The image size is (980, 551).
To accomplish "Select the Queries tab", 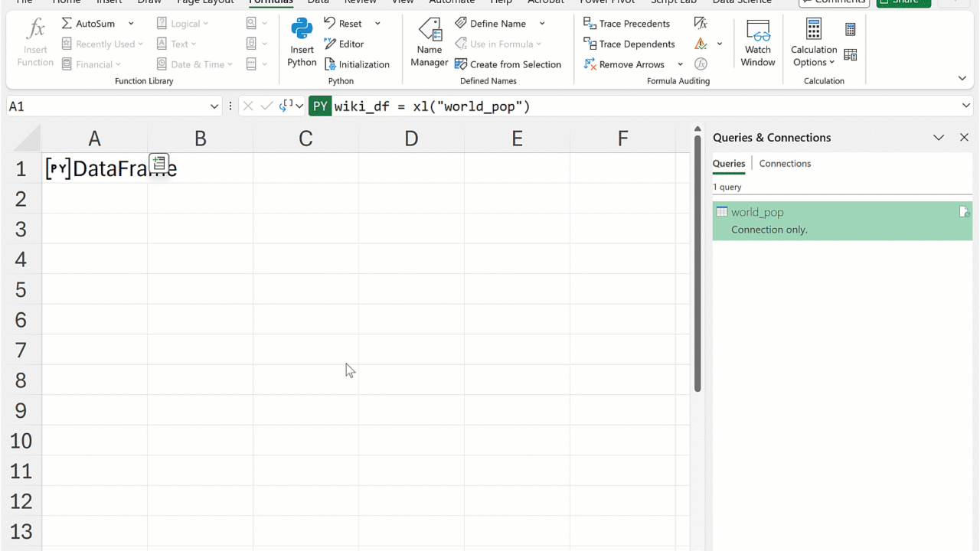I will [x=728, y=164].
